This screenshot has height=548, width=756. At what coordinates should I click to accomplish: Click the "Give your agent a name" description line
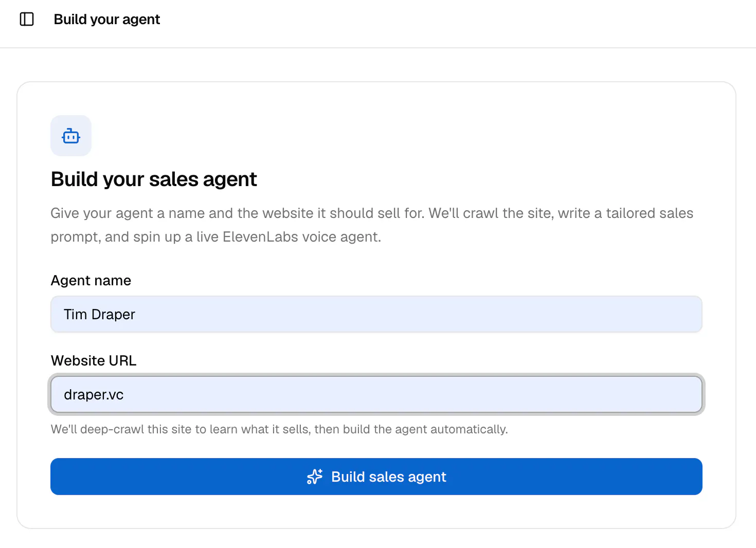pos(372,213)
